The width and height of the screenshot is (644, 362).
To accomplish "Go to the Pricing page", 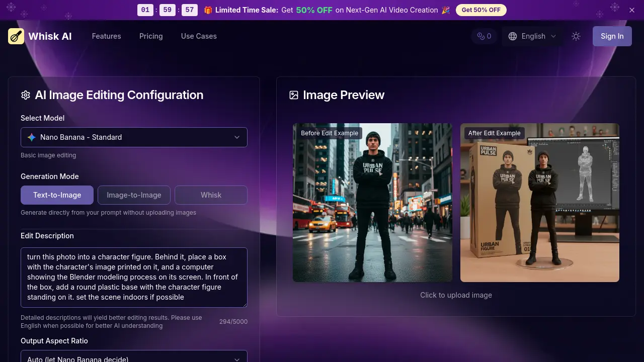I will tap(151, 36).
